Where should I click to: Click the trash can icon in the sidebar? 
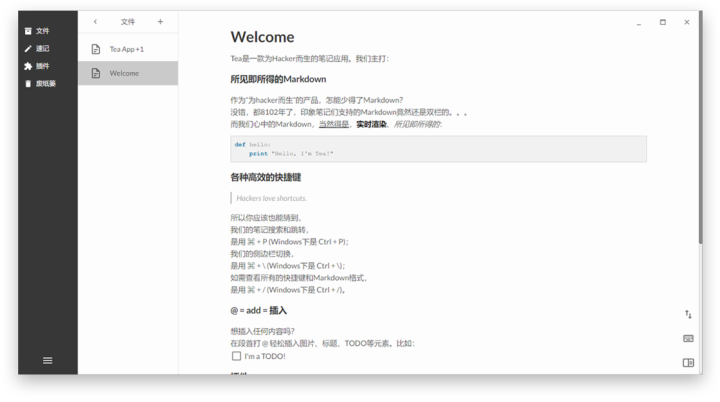click(28, 84)
